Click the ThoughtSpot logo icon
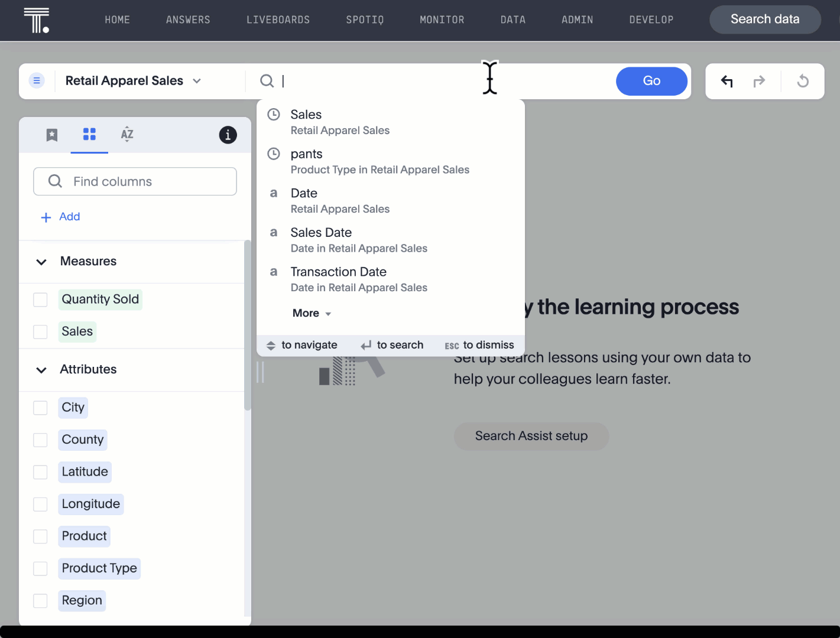 tap(37, 20)
